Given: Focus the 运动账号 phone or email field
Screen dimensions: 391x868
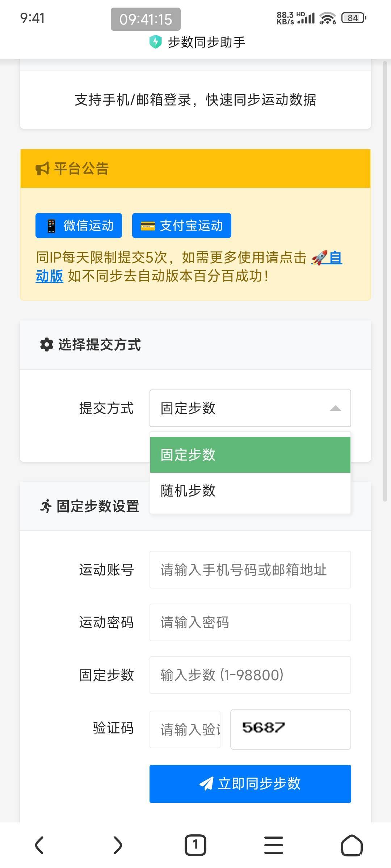Looking at the screenshot, I should pos(250,570).
